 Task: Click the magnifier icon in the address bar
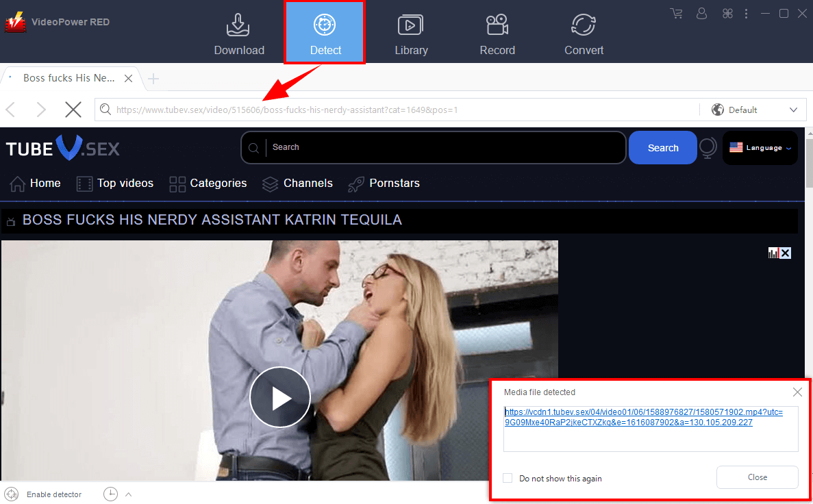pos(105,110)
